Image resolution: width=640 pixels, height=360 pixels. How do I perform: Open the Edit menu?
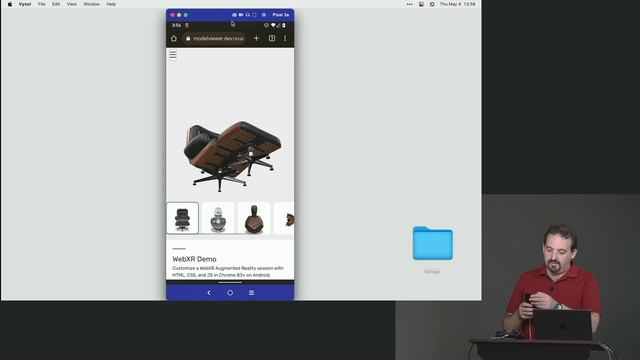56,4
